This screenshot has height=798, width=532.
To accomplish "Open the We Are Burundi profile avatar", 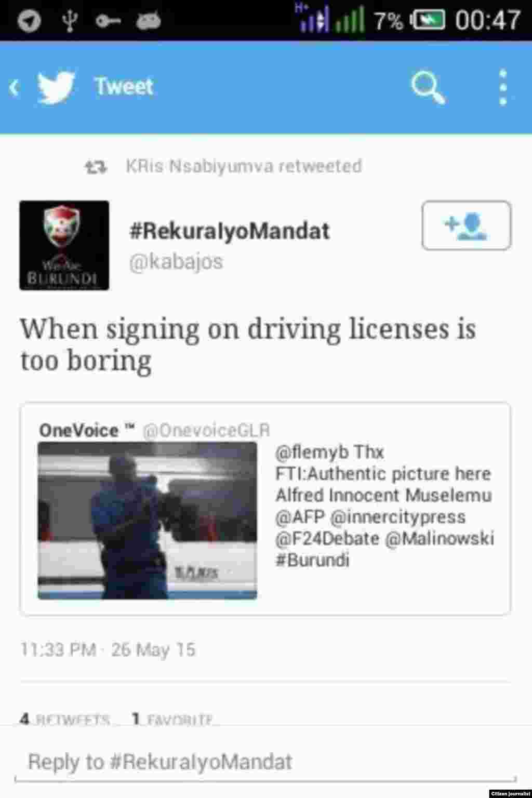I will [64, 245].
